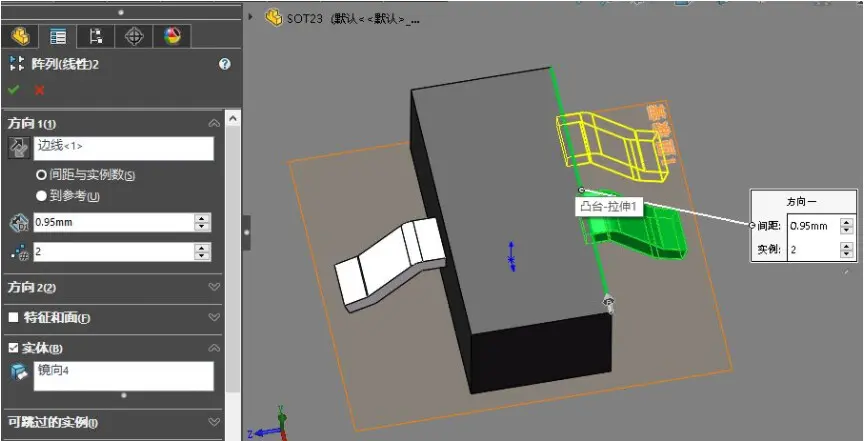The height and width of the screenshot is (441, 864).
Task: Expand the 可跳过的实例 section
Action: point(214,422)
